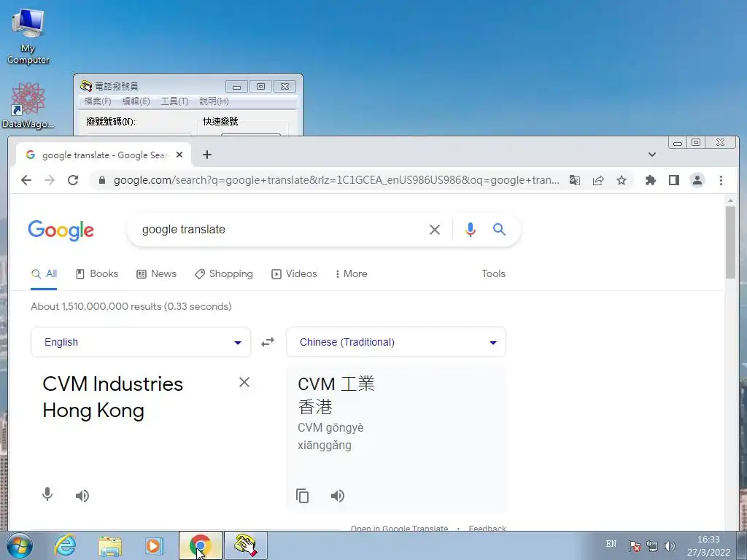Open network status tray icon
This screenshot has width=747, height=560.
pyautogui.click(x=651, y=545)
